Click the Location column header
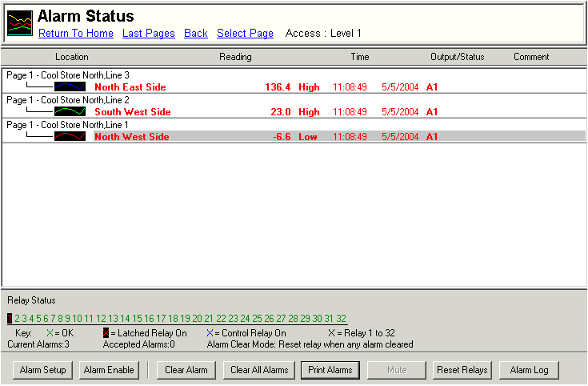Image resolution: width=588 pixels, height=386 pixels. [x=72, y=57]
